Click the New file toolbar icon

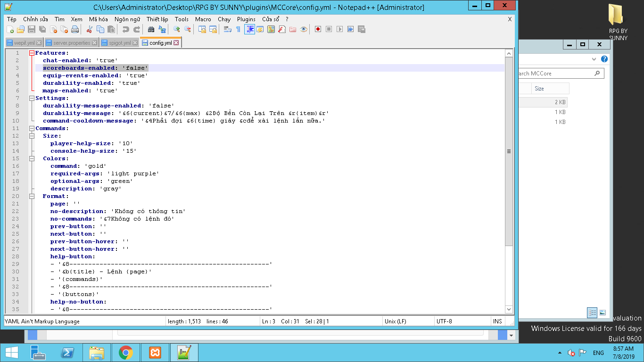point(10,29)
